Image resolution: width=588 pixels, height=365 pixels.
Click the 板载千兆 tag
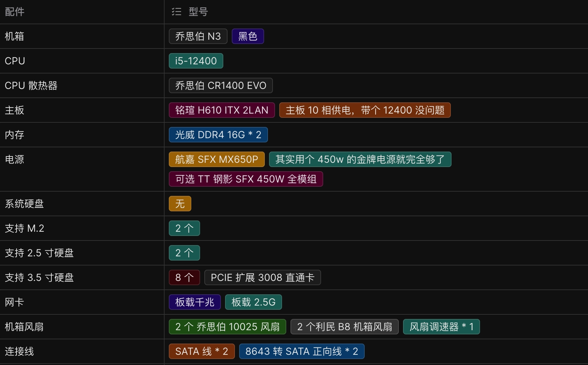[x=195, y=302]
